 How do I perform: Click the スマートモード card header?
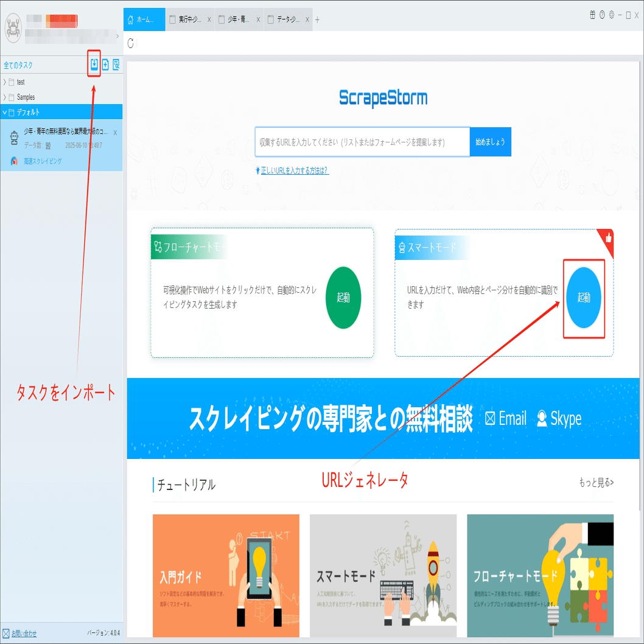(432, 247)
